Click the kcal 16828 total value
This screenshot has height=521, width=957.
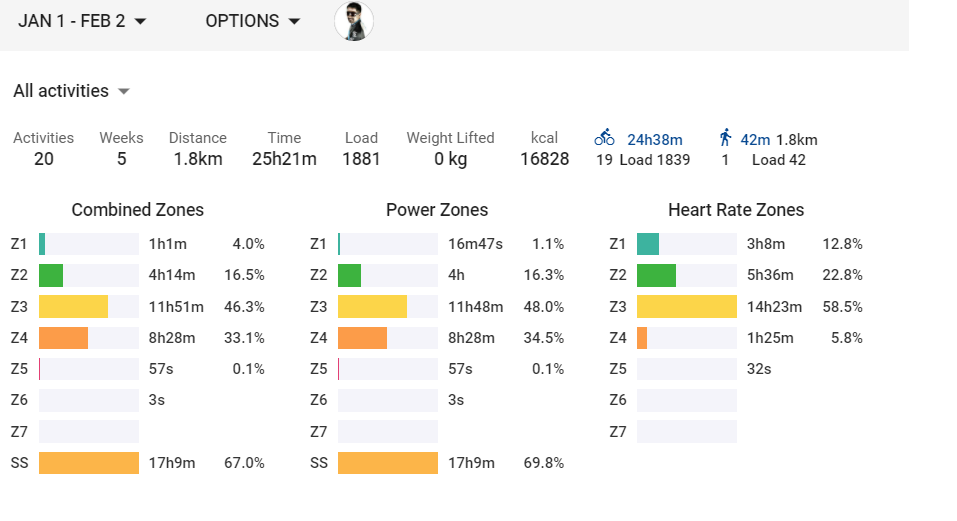click(544, 159)
